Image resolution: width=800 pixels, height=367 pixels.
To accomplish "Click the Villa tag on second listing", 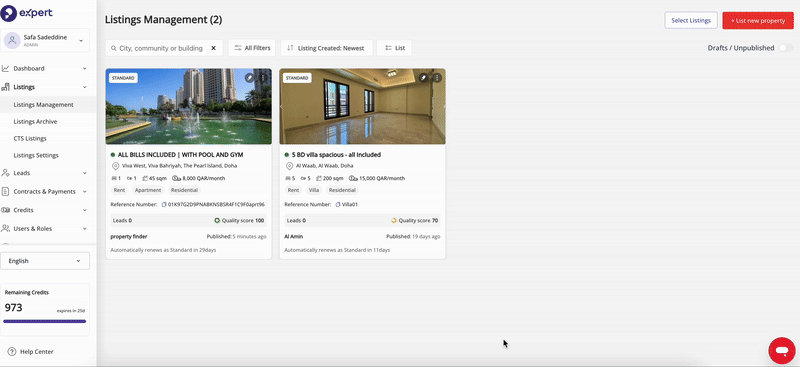I will (x=314, y=190).
